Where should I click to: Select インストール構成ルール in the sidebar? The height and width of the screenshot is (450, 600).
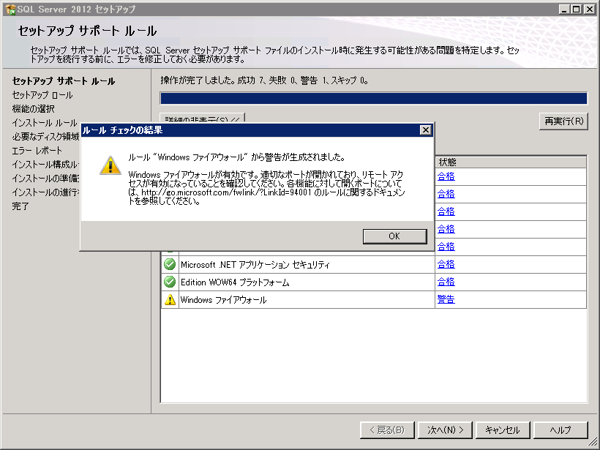(x=46, y=165)
